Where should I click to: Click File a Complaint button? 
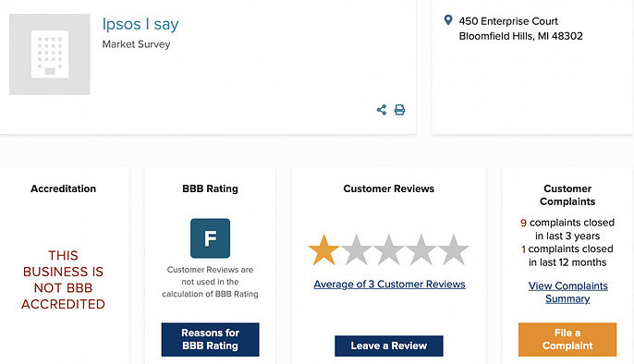tap(567, 339)
